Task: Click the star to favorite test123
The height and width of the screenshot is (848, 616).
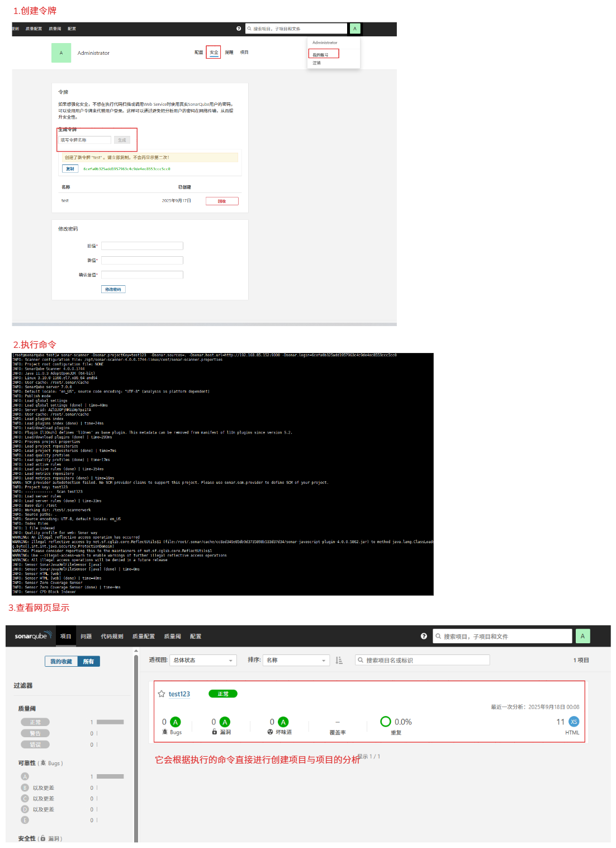Action: click(162, 694)
